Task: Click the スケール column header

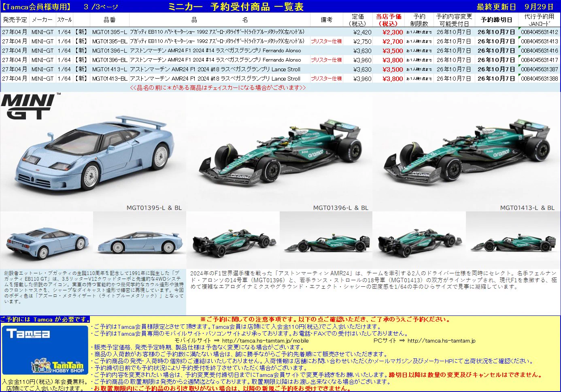Action: coord(64,19)
